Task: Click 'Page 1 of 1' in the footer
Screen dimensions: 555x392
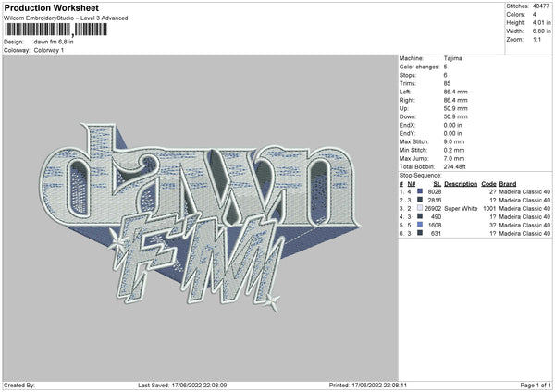Action: (536, 385)
